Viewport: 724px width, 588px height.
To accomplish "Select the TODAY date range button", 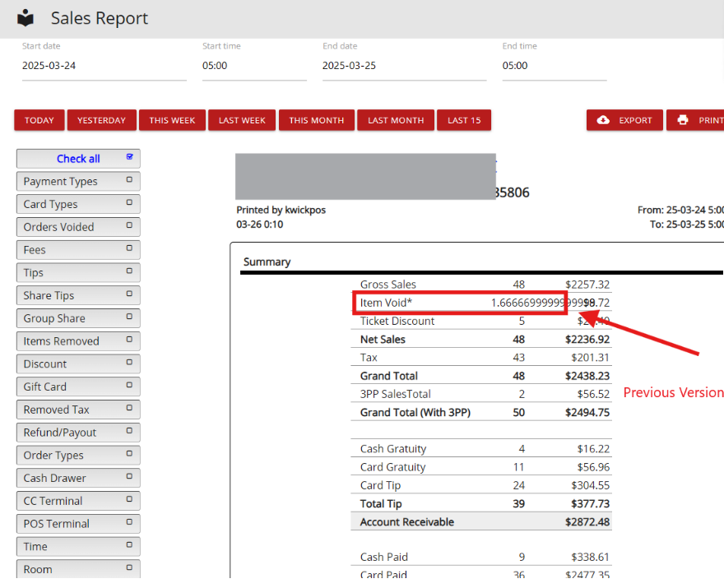I will point(39,120).
